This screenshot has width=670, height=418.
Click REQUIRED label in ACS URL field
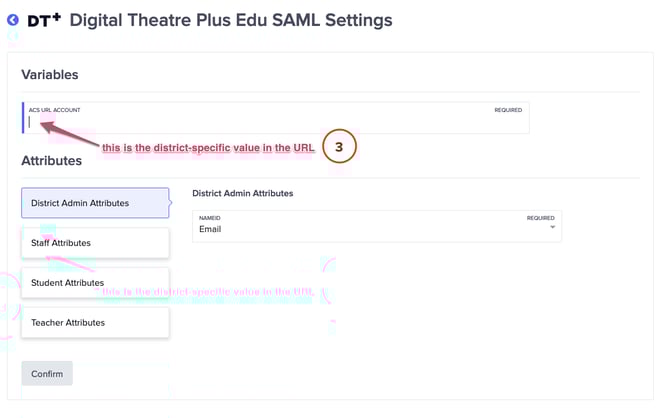(508, 110)
